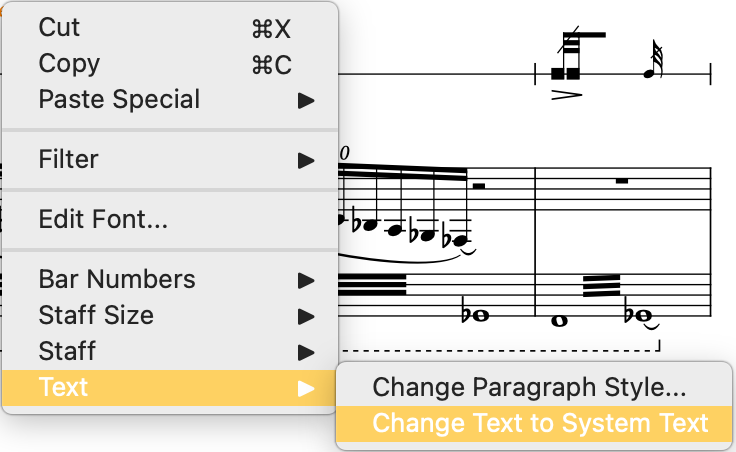Expand the Staff Size submenu arrow

pos(306,317)
